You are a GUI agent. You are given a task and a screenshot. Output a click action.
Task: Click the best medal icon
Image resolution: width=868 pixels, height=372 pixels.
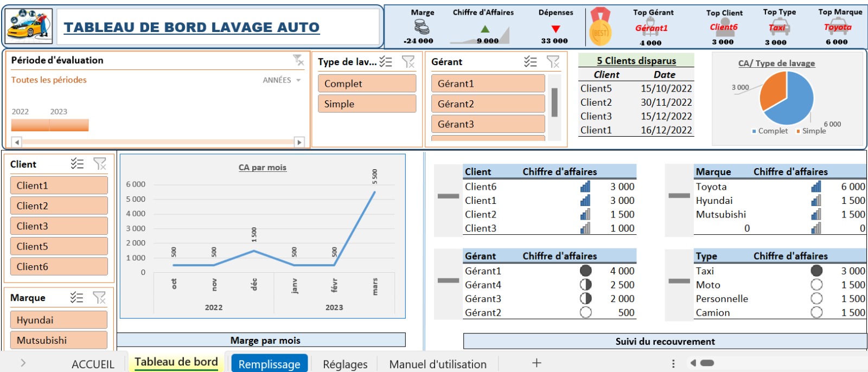[x=600, y=26]
